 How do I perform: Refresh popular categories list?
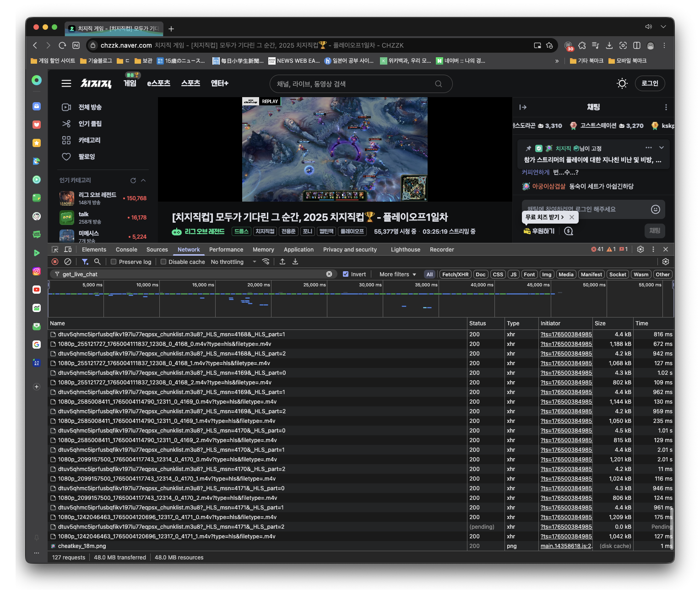pyautogui.click(x=133, y=181)
